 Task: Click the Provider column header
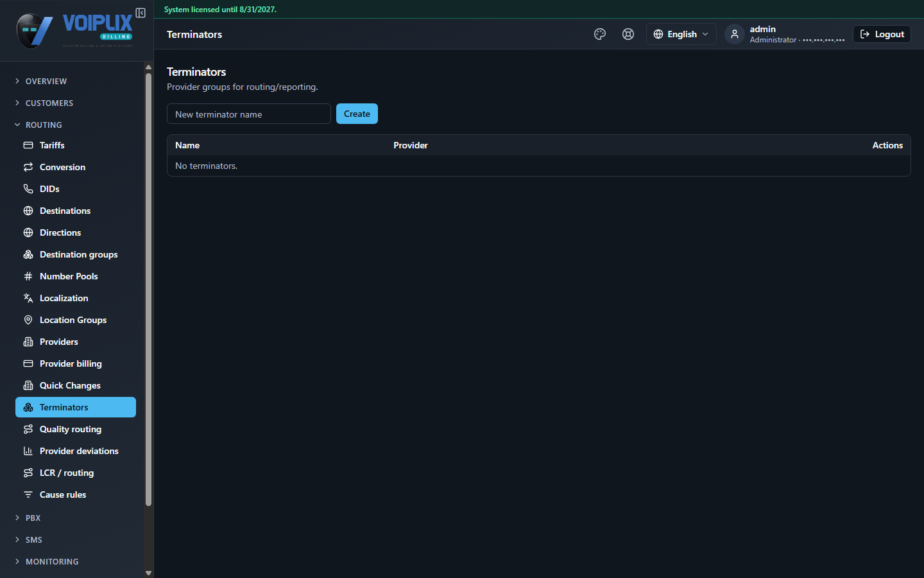click(411, 145)
